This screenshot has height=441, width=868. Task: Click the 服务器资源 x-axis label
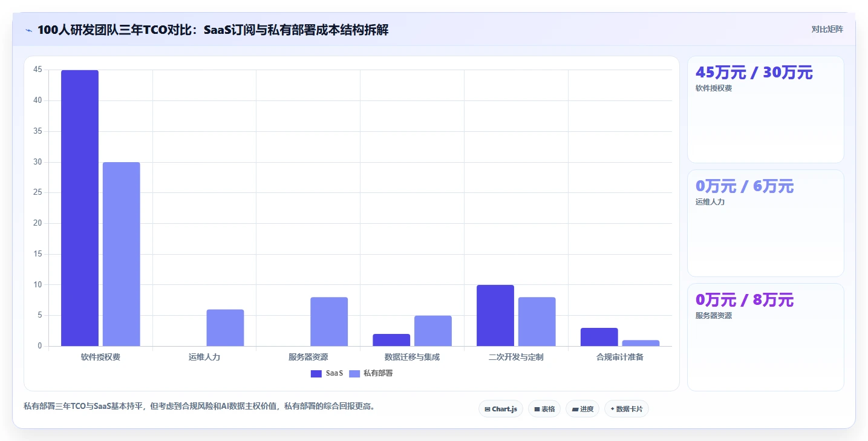click(x=308, y=357)
